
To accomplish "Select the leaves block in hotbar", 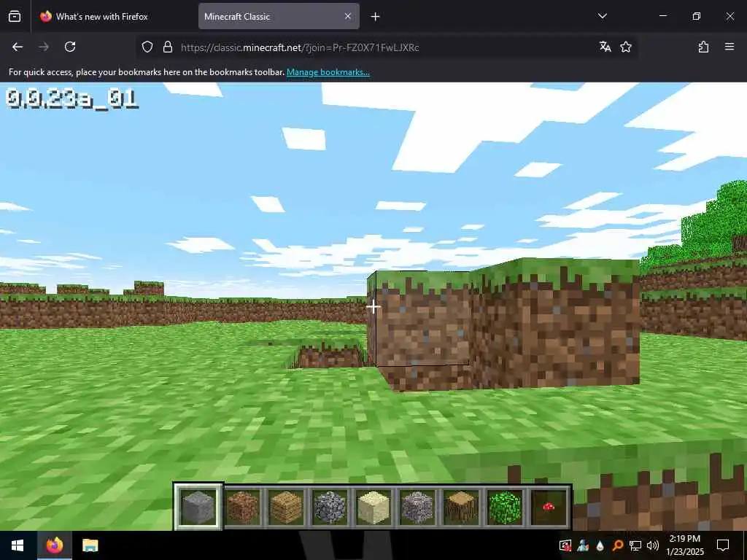I will (x=505, y=507).
